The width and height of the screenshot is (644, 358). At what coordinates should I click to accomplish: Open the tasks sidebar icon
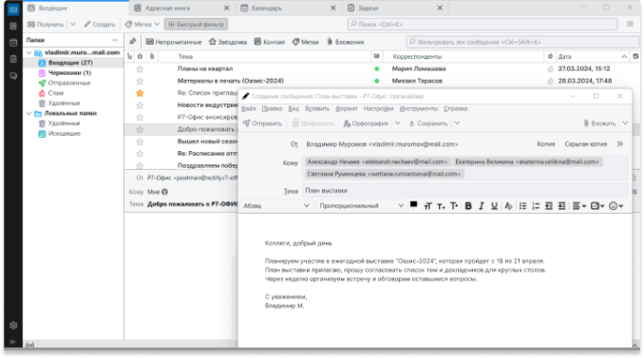(x=13, y=59)
